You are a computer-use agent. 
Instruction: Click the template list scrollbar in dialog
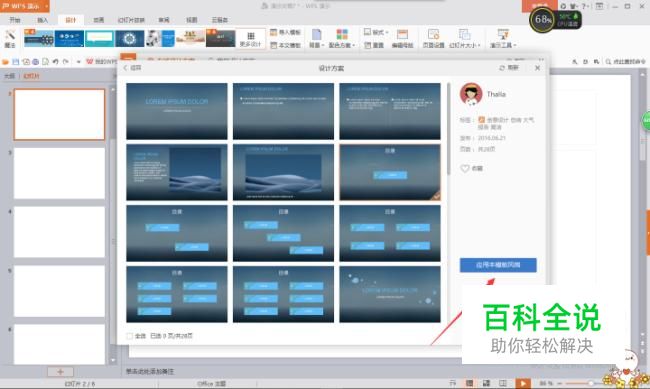(x=449, y=129)
